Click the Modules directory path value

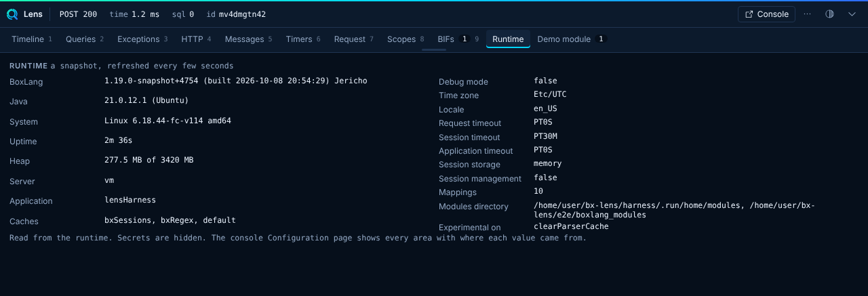(x=674, y=210)
